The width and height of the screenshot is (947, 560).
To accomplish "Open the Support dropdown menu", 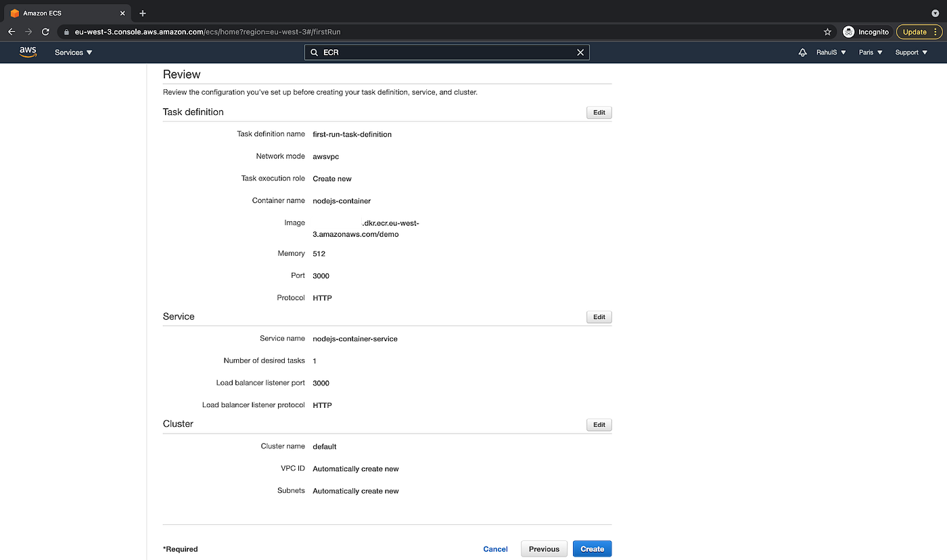I will (911, 52).
